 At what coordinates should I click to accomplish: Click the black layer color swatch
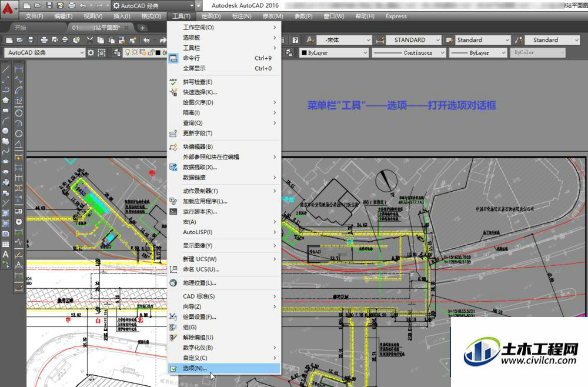(x=158, y=53)
